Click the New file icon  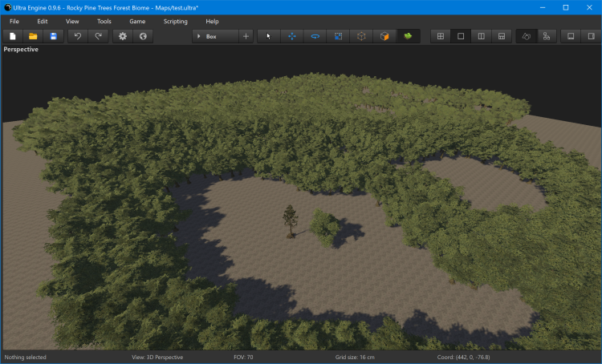pos(13,36)
